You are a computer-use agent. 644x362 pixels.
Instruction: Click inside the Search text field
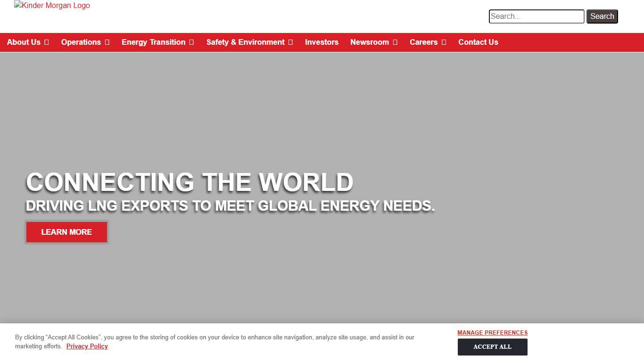(536, 16)
